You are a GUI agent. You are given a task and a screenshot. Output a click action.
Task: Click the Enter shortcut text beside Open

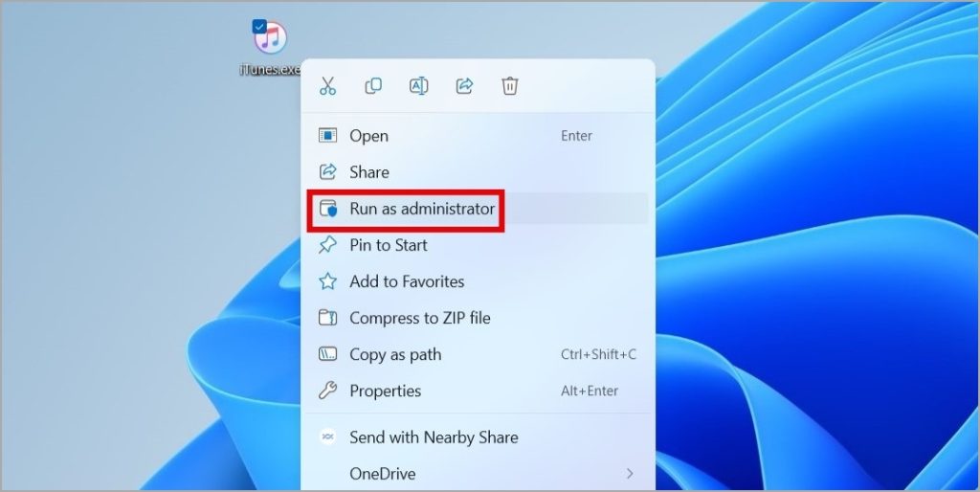576,136
